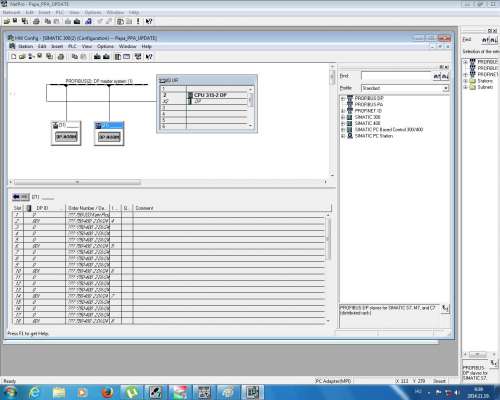Click the Open icon in NetPro toolbar

(x=7, y=21)
